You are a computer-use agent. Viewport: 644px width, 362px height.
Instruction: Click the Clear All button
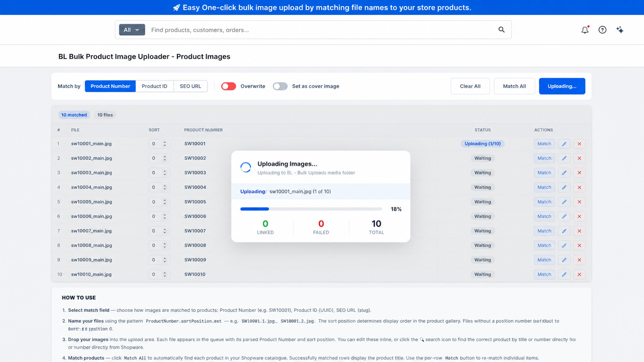[x=470, y=86]
